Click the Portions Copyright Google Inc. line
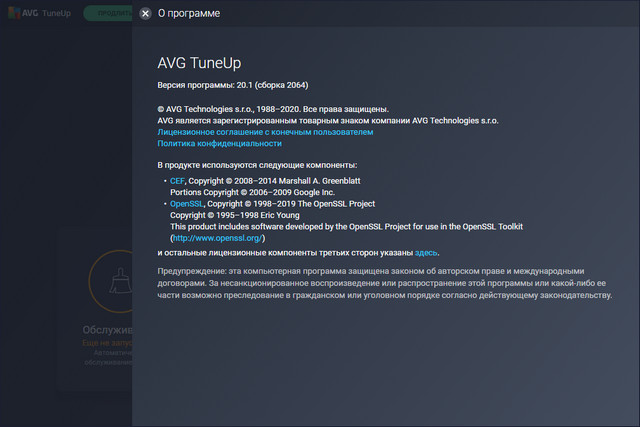The height and width of the screenshot is (427, 640). click(x=265, y=192)
